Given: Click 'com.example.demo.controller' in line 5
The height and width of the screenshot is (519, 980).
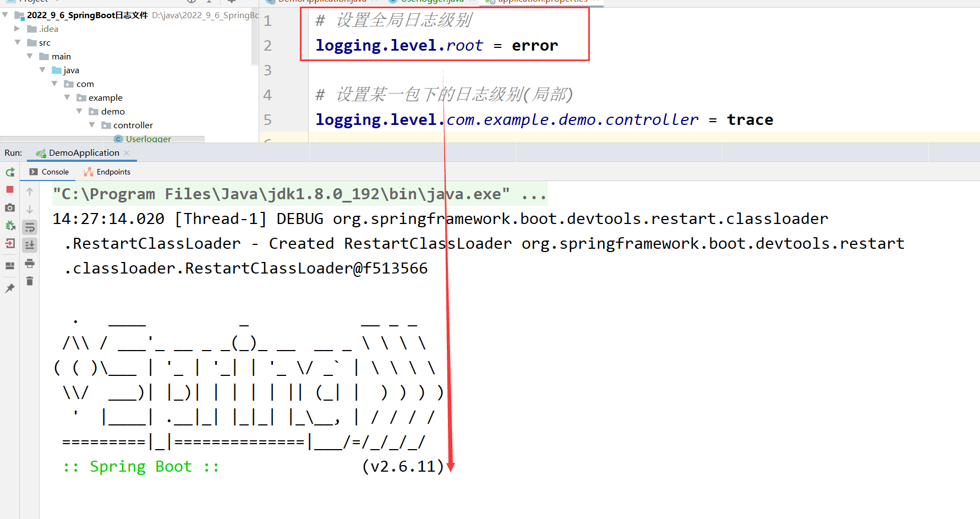Looking at the screenshot, I should pos(573,120).
